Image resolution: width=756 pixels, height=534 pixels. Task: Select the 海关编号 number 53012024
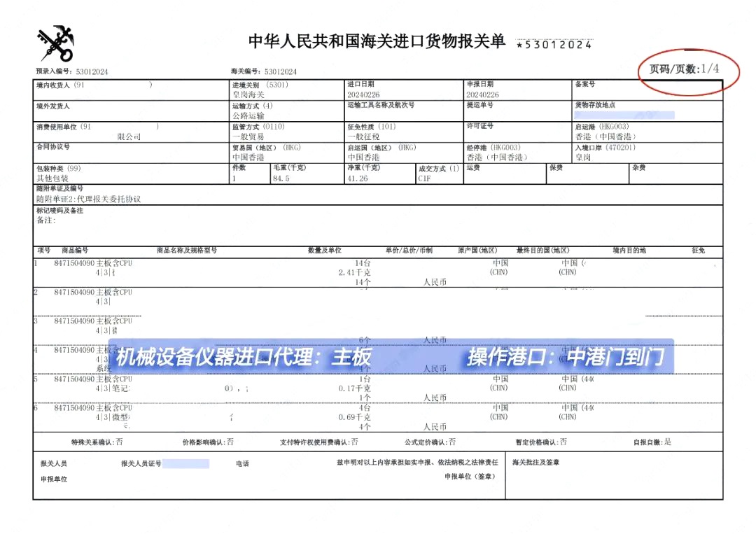click(x=280, y=72)
